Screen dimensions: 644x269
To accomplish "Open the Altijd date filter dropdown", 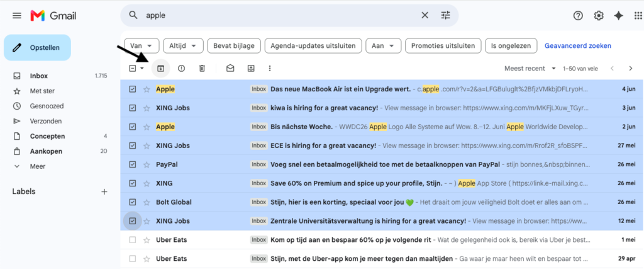I will [183, 45].
